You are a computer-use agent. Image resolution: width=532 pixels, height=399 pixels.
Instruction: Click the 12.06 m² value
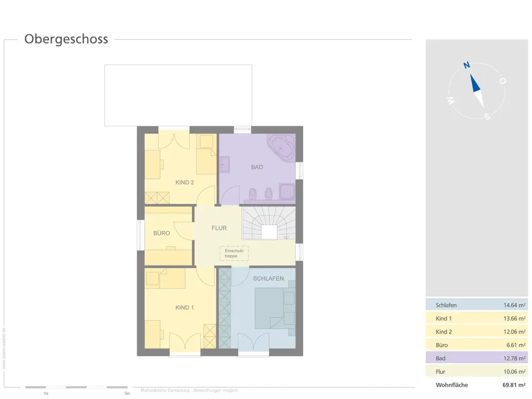click(514, 331)
